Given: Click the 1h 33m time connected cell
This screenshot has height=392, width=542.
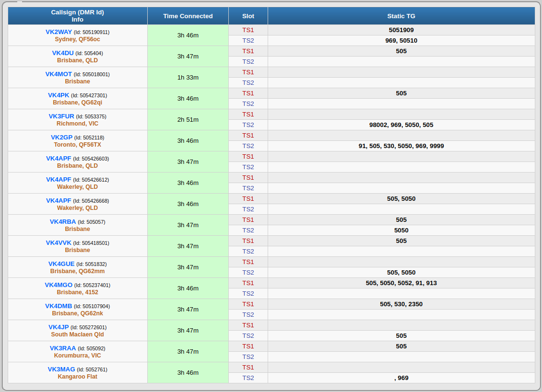Looking at the screenshot, I should 188,78.
